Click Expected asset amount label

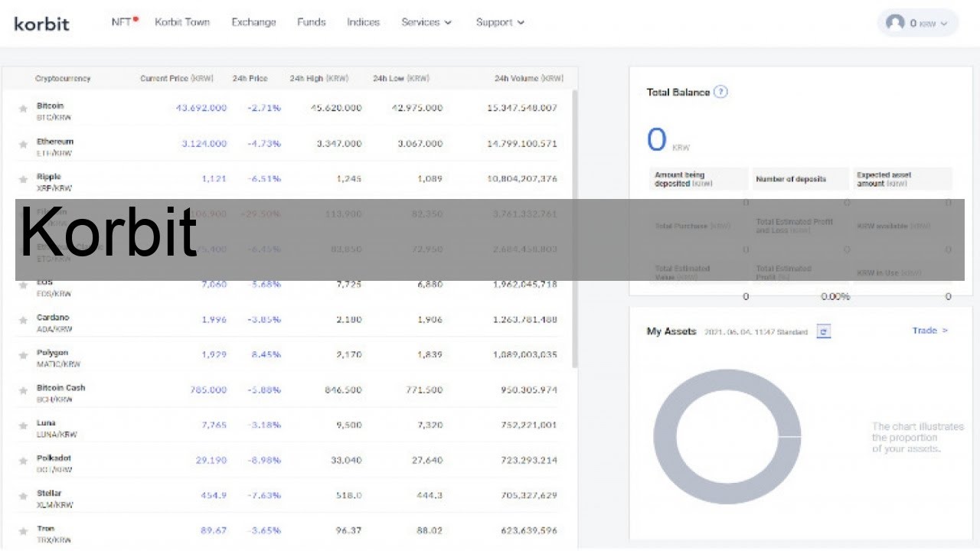[x=884, y=179]
